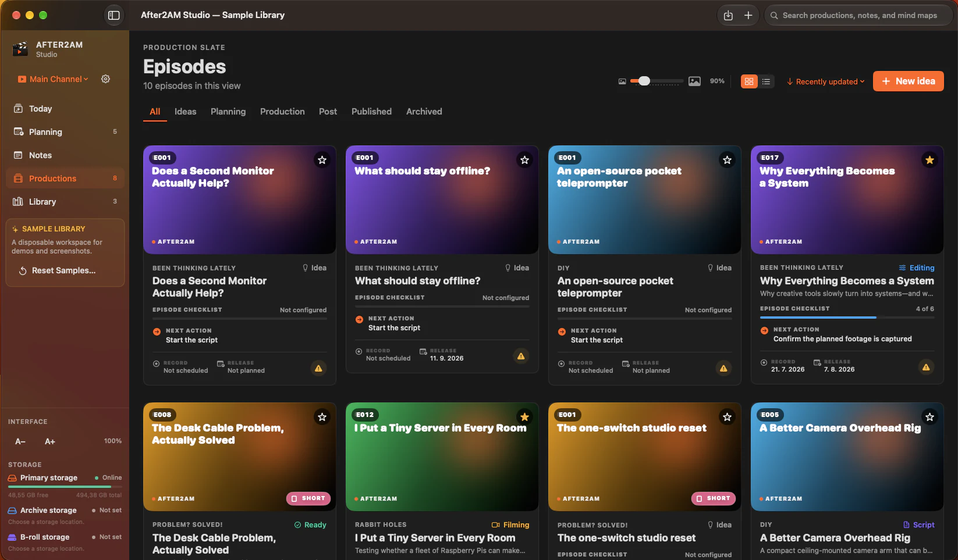Open Today in the sidebar
The height and width of the screenshot is (560, 958).
click(65, 109)
